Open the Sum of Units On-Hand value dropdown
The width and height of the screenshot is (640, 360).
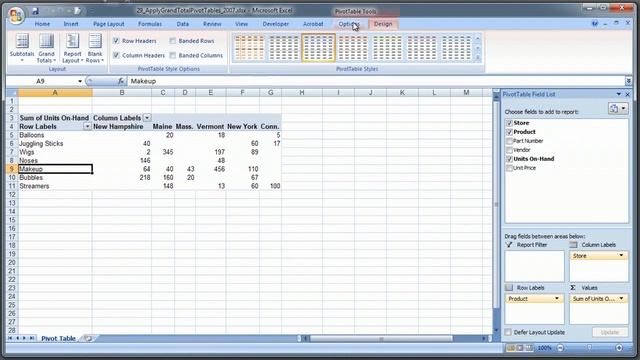point(621,299)
